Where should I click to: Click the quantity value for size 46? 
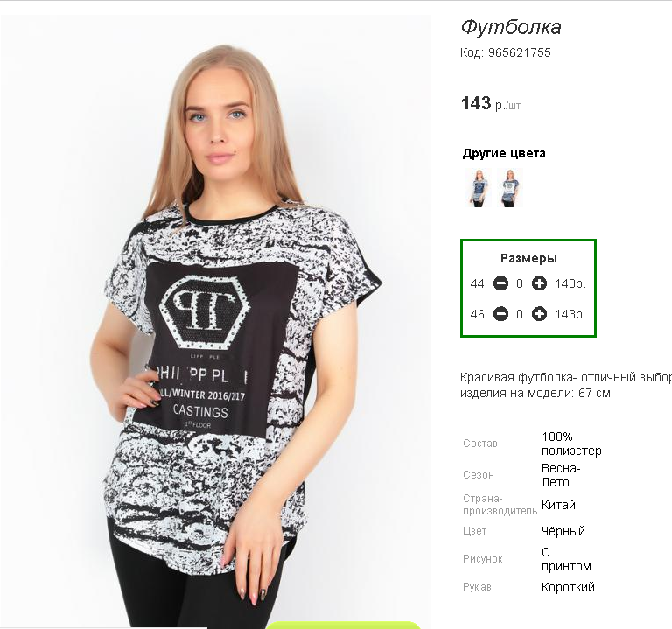520,315
